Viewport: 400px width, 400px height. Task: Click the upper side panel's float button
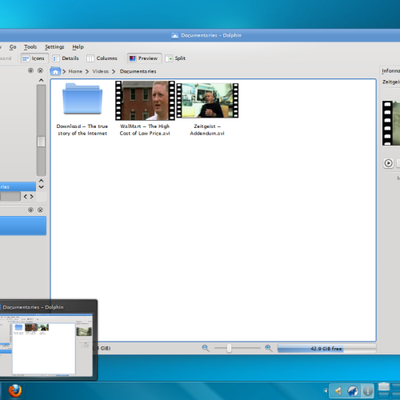[31, 71]
